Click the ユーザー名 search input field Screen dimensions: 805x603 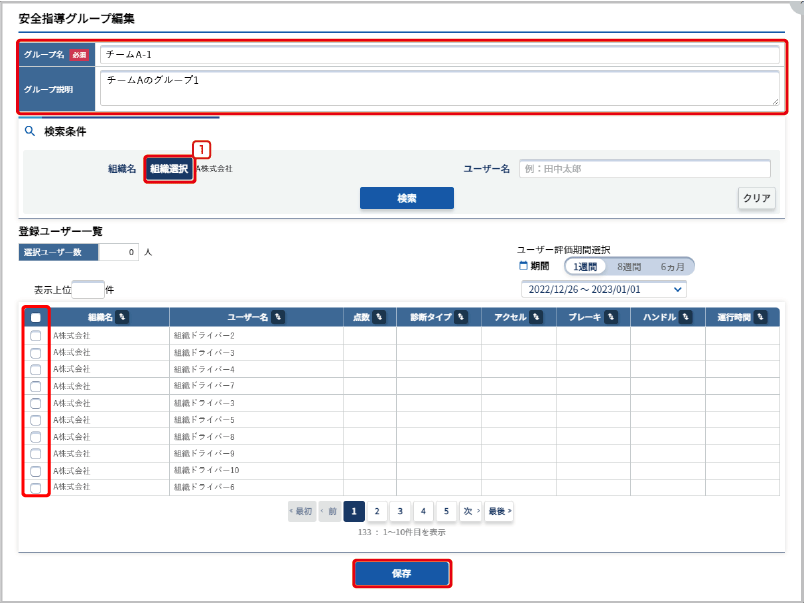click(645, 169)
